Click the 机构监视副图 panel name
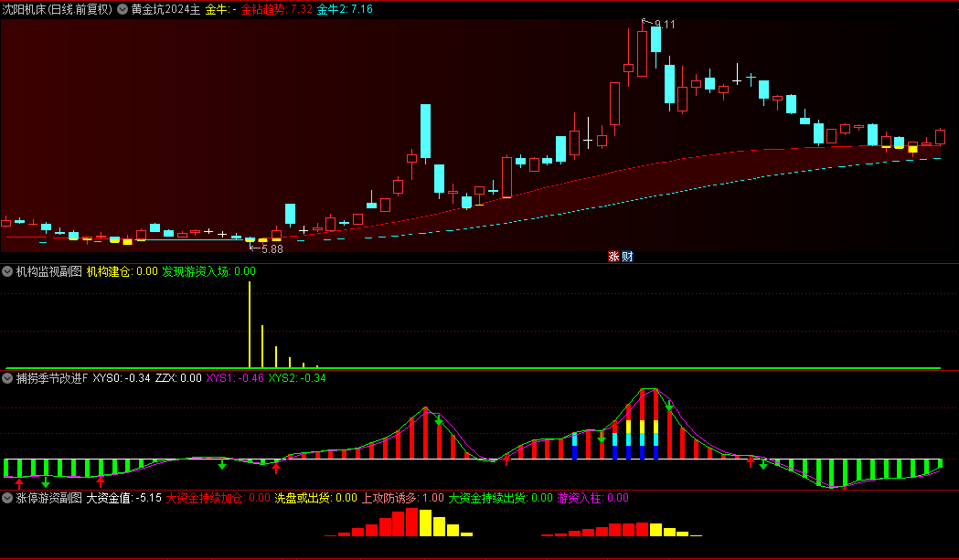 [49, 271]
